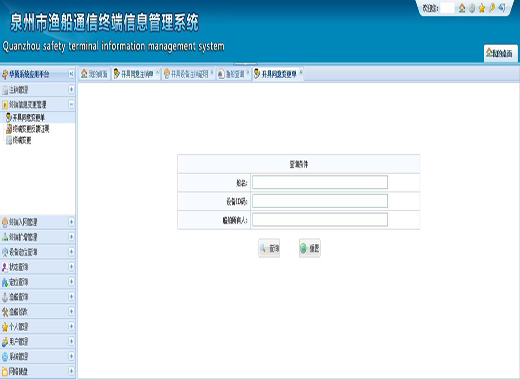The width and height of the screenshot is (520, 380).
Task: Click the purple person icon in sidebar
Action: [5, 267]
